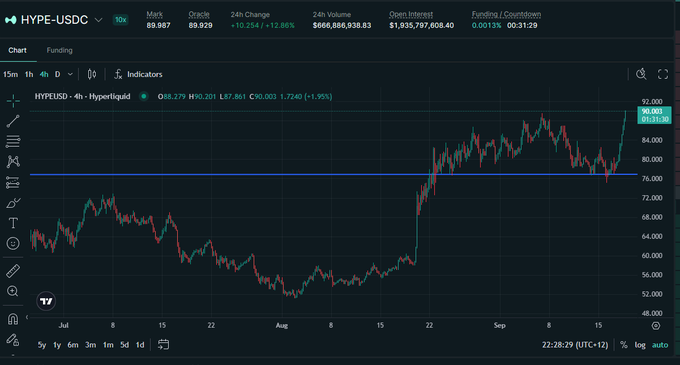Set chart range to 3m
The width and height of the screenshot is (680, 365).
click(x=90, y=345)
